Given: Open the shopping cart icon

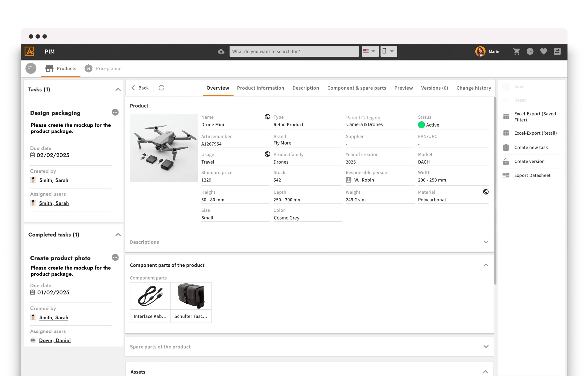Looking at the screenshot, I should pyautogui.click(x=517, y=51).
